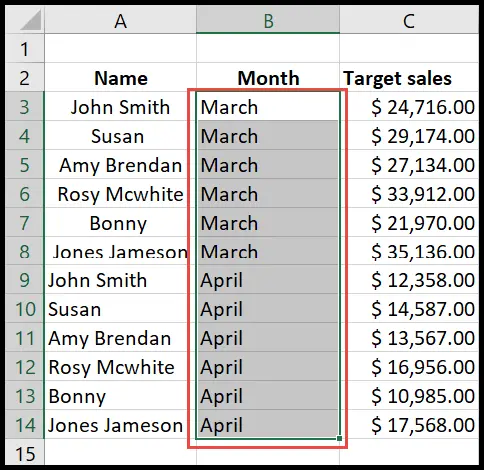Select row 5 header
The image size is (484, 470).
pos(24,164)
